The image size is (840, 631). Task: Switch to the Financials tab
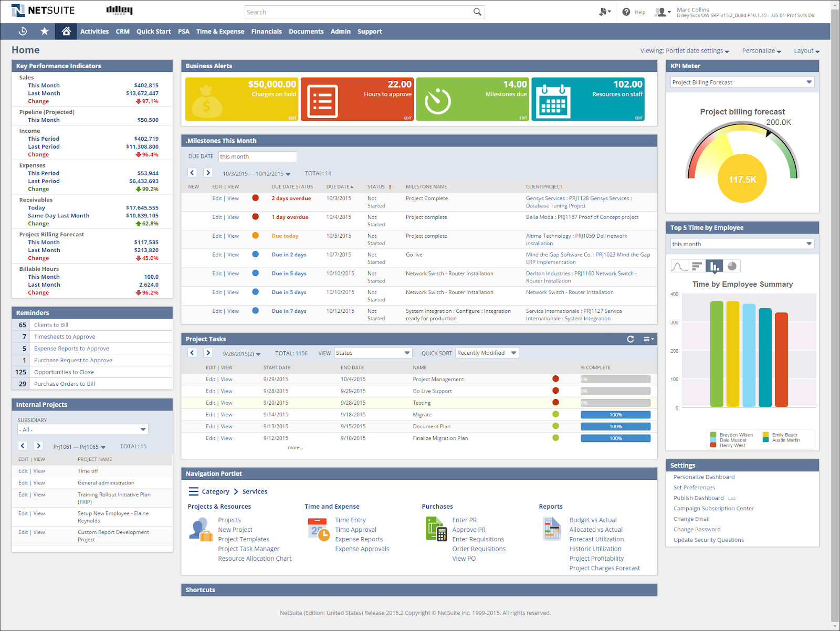[266, 31]
